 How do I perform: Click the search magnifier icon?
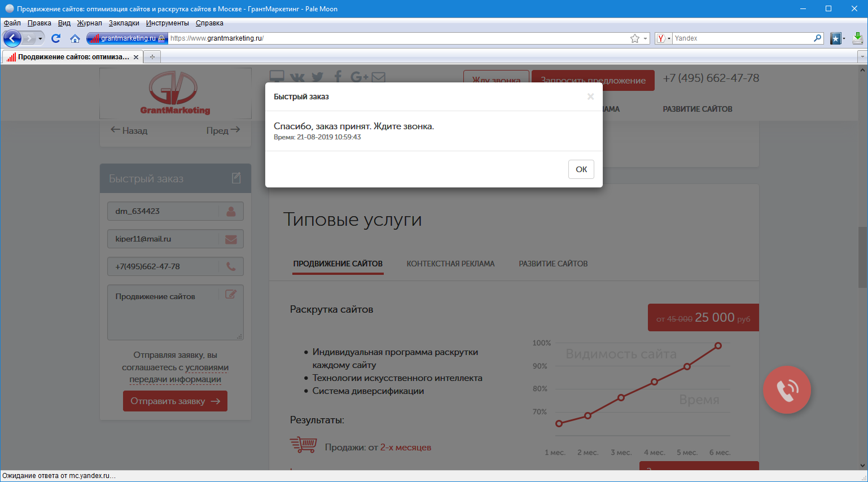click(x=818, y=38)
